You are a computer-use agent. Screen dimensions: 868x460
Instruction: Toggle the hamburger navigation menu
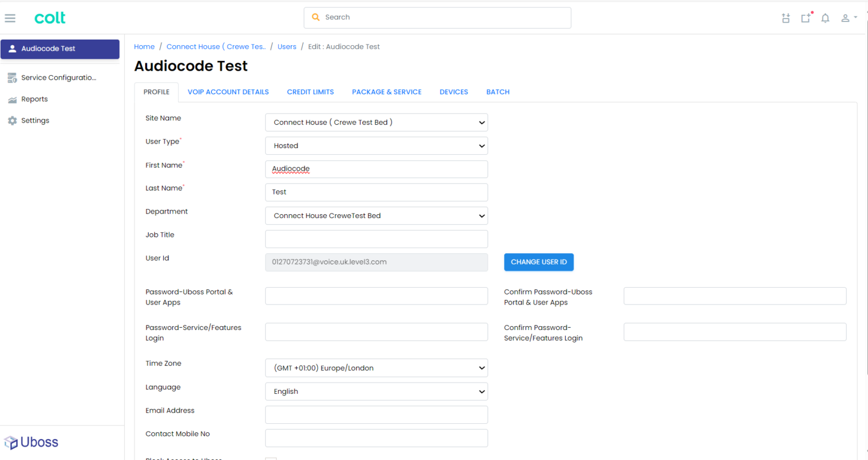coord(10,18)
